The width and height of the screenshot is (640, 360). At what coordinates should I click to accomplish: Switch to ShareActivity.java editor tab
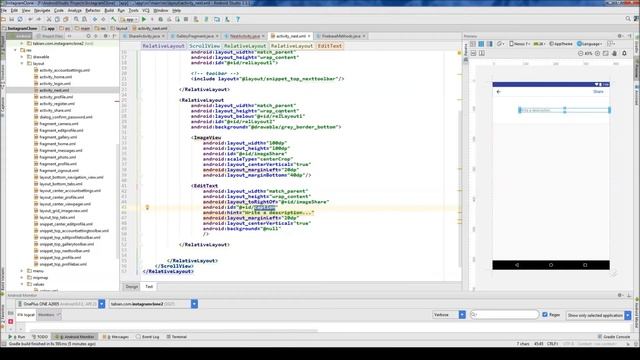click(x=144, y=36)
